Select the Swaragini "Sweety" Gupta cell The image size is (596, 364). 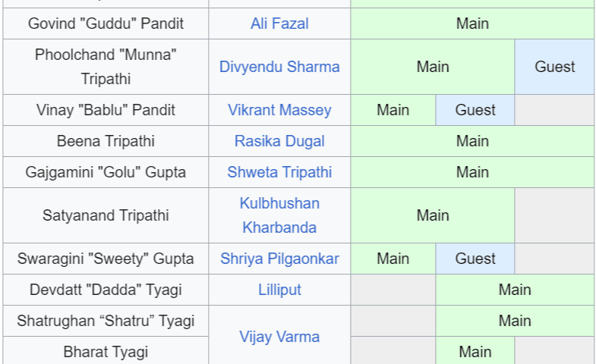106,259
